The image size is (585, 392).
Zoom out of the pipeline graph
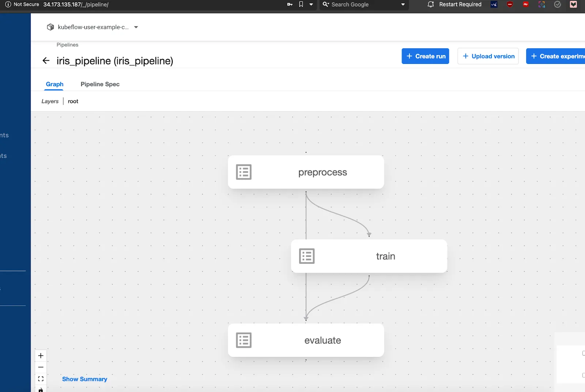pos(41,367)
